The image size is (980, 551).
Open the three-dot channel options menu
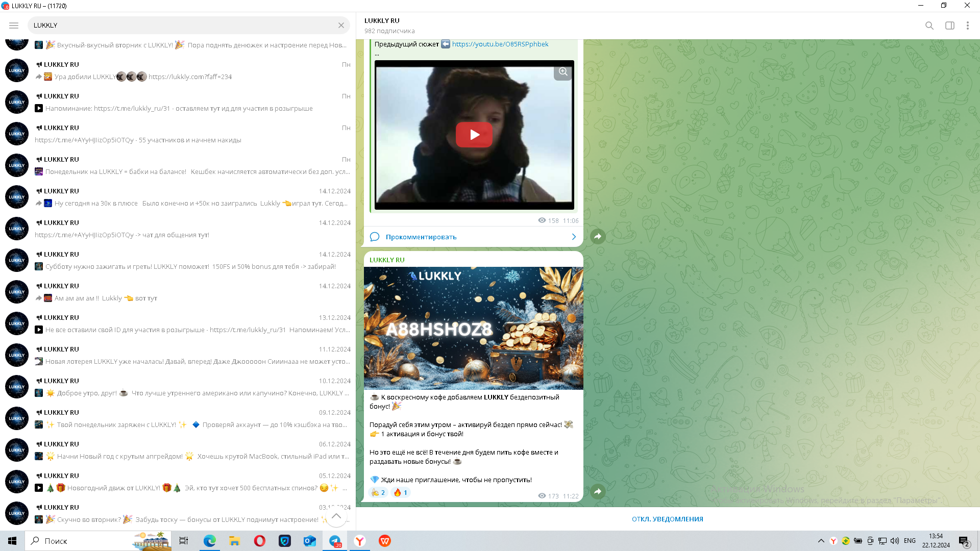coord(967,26)
